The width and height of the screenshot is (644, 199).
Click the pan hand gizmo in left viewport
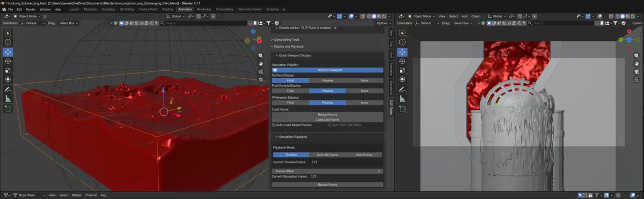260,63
